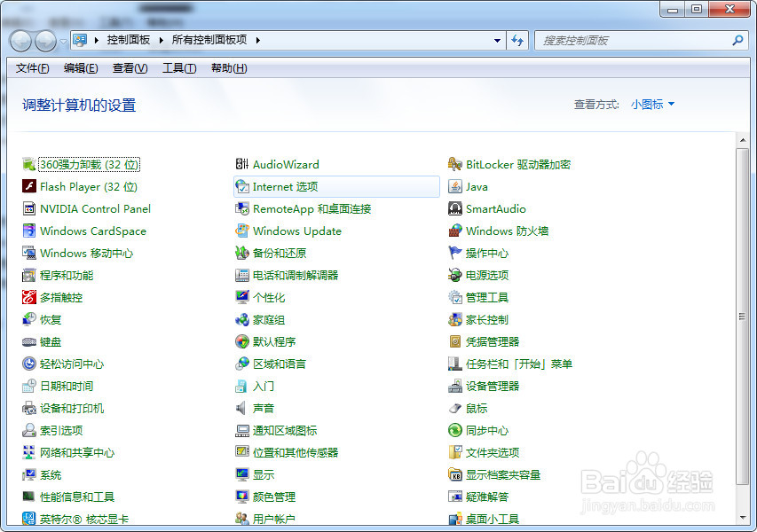Open Windows 防火墙 icon
757x532 pixels.
click(x=454, y=231)
